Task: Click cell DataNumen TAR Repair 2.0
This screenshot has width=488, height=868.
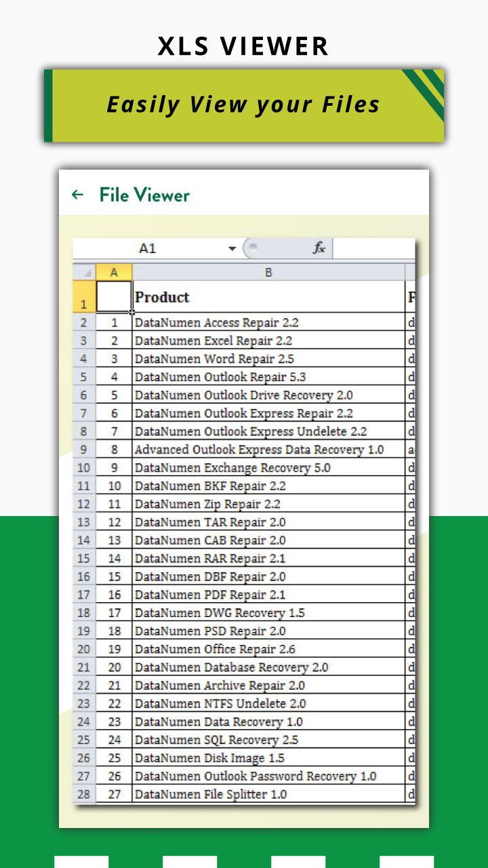Action: pos(268,522)
